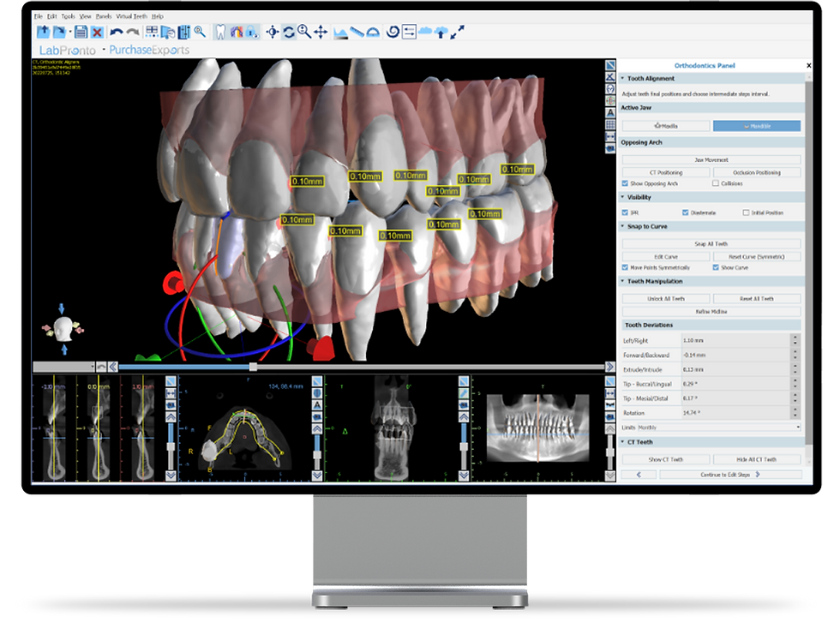Viewport: 840px width, 628px height.
Task: Disable the Show Opposing Arch checkbox
Action: [x=625, y=183]
